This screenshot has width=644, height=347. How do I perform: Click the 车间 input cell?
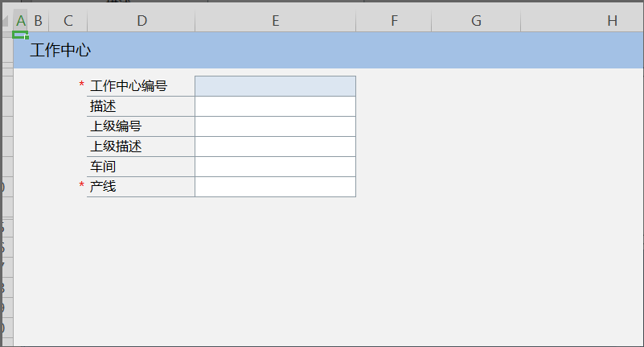(x=275, y=167)
